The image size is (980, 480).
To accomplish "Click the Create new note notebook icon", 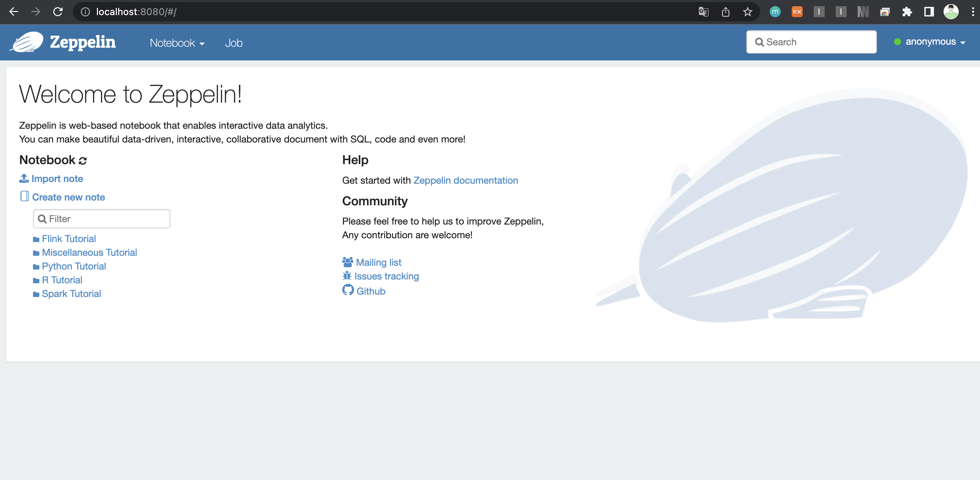I will [24, 196].
